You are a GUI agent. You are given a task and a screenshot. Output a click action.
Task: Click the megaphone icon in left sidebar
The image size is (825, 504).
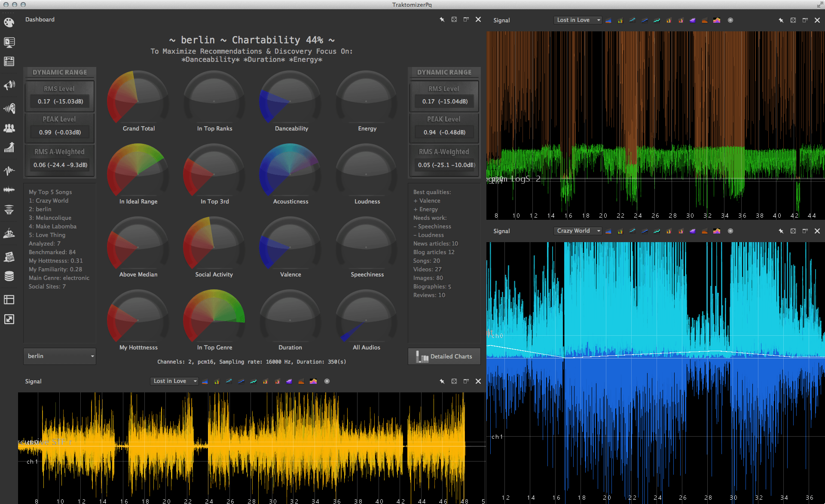[x=9, y=85]
